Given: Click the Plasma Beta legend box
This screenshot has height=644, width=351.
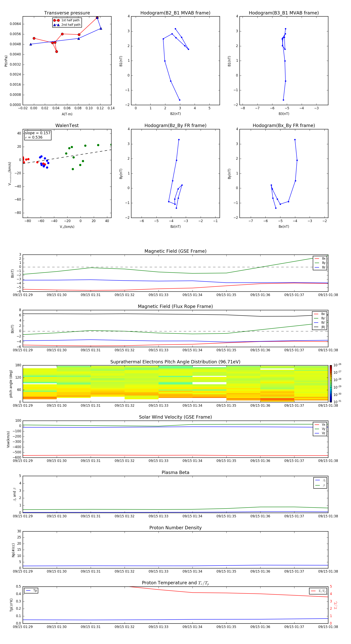Looking at the screenshot, I should pyautogui.click(x=320, y=483).
